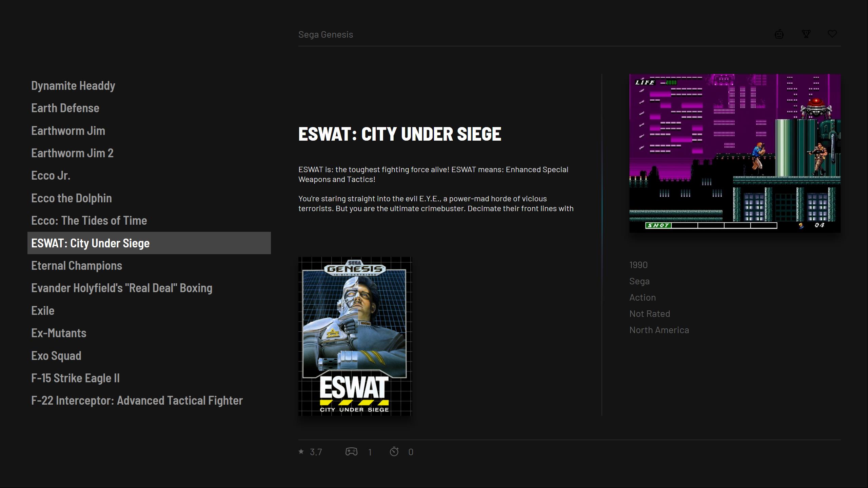Viewport: 868px width, 488px height.
Task: Click the 3.7 rating value
Action: [x=316, y=452]
